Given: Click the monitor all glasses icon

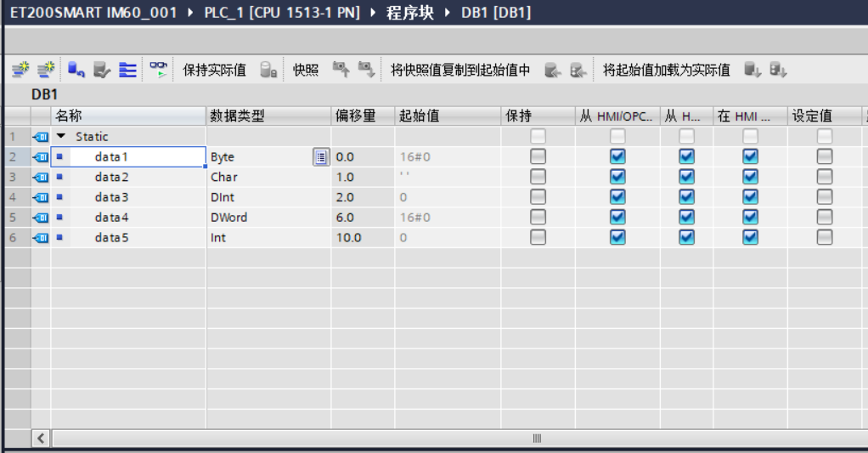Looking at the screenshot, I should 158,70.
